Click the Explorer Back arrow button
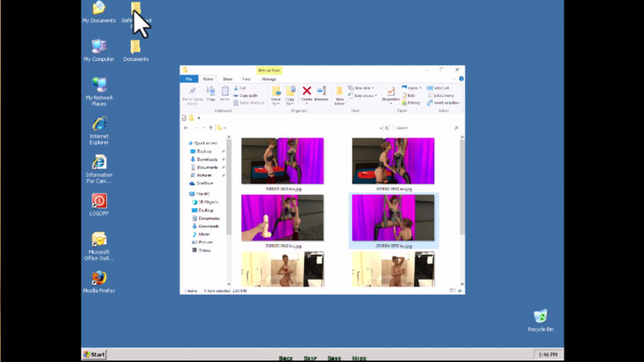644x362 pixels. [x=186, y=128]
